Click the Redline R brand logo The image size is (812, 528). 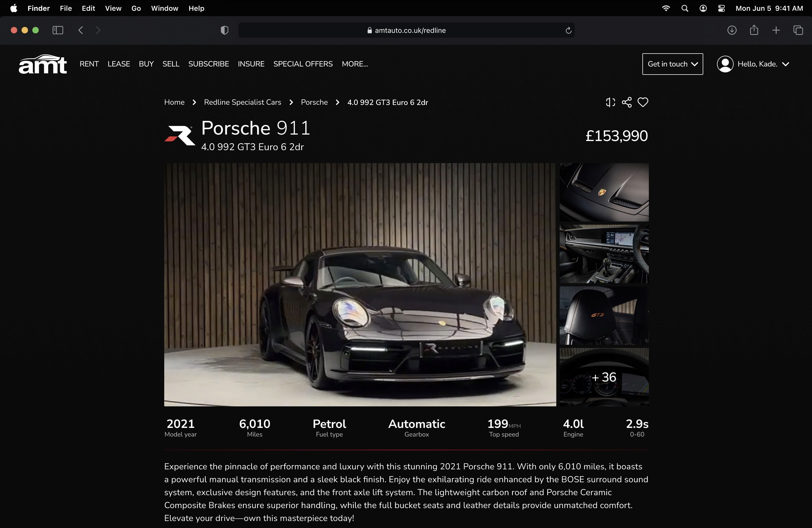(180, 136)
